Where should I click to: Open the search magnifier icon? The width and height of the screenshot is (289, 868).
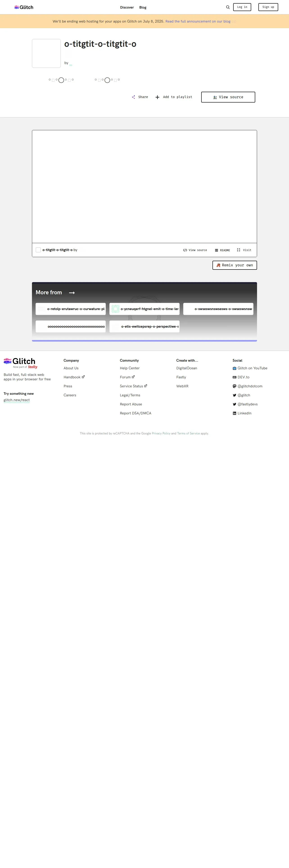point(228,7)
